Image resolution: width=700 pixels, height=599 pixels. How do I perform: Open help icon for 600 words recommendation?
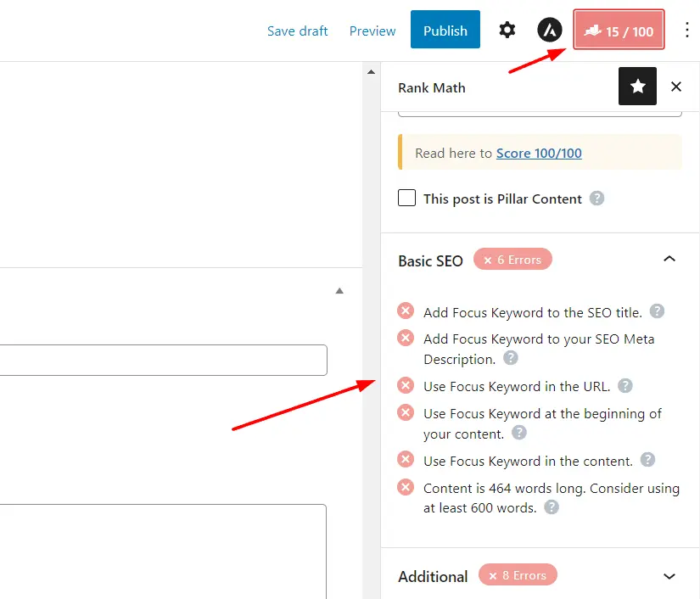click(x=552, y=507)
